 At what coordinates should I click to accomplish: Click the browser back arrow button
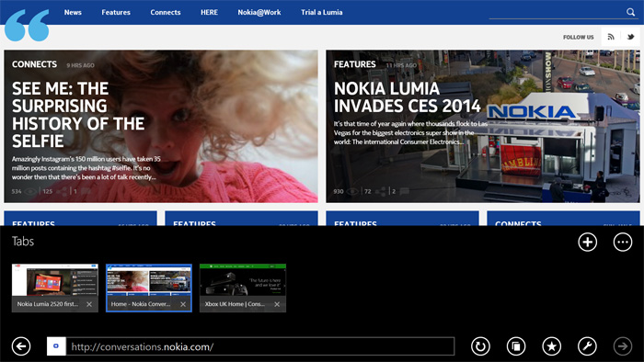(21, 346)
